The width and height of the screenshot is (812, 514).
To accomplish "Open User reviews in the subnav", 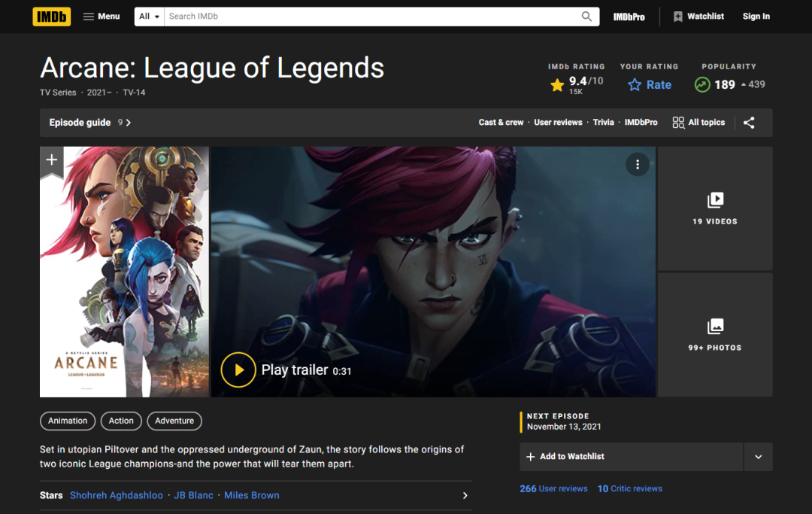I will tap(558, 122).
